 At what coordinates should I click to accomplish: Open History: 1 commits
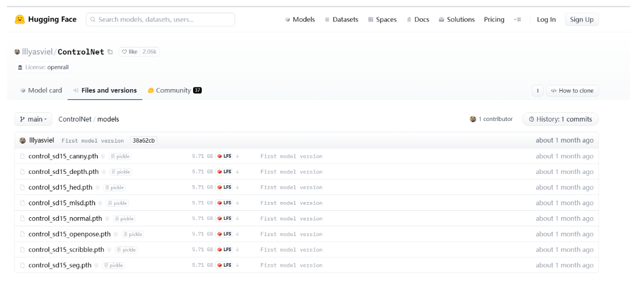560,119
